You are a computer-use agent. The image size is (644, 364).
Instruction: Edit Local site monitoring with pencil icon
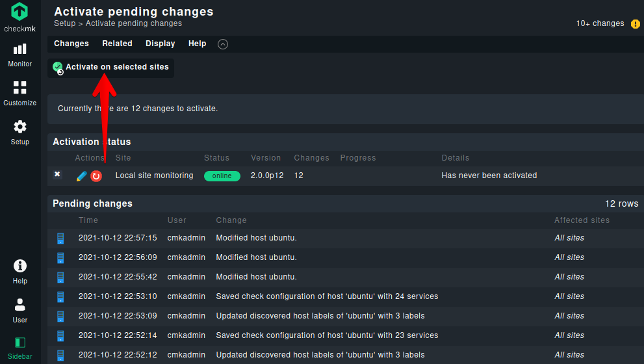coord(82,176)
